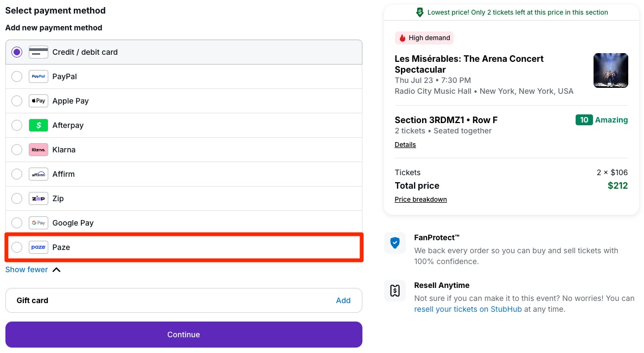Image resolution: width=644 pixels, height=353 pixels.
Task: Select the Google Pay radio button
Action: point(17,223)
